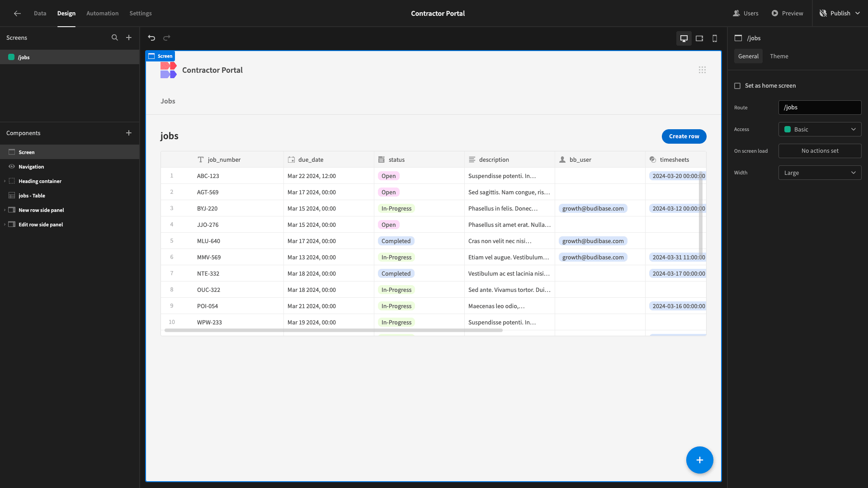Switch to the Theme settings tab
868x488 pixels.
[779, 56]
